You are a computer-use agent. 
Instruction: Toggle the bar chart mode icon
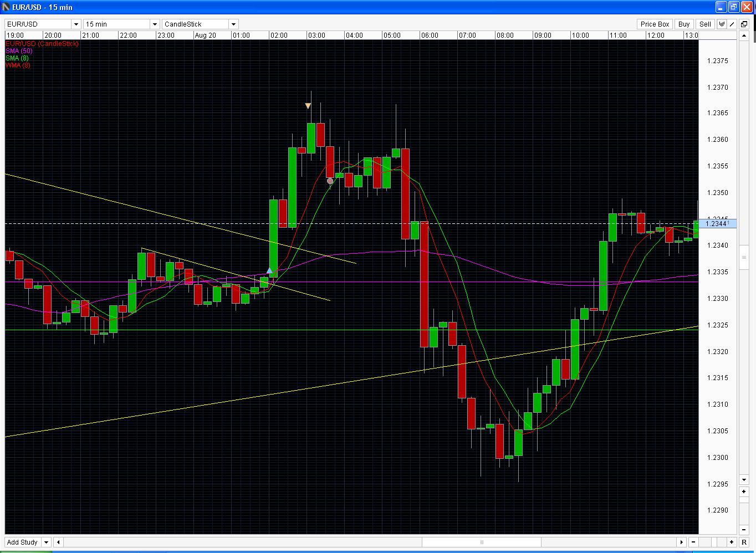tap(722, 24)
